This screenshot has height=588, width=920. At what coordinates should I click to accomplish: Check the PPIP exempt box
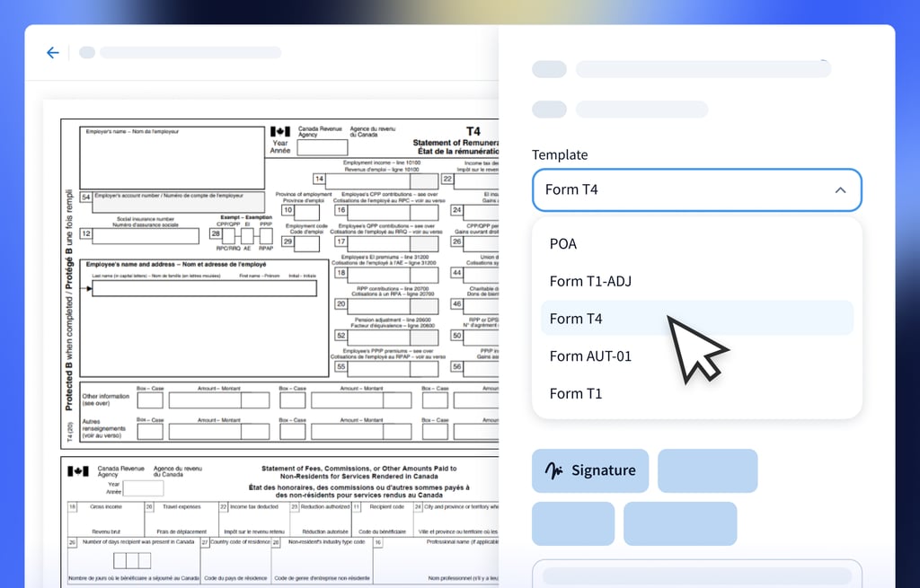(266, 236)
